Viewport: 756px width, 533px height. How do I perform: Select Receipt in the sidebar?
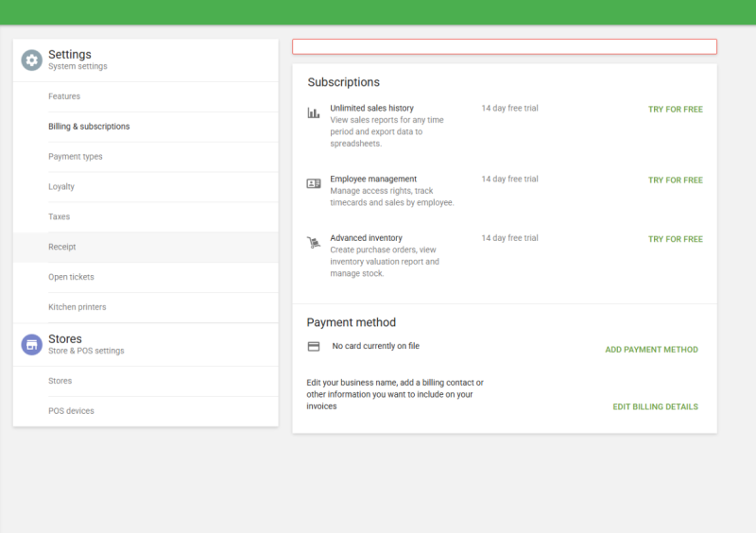(x=62, y=248)
